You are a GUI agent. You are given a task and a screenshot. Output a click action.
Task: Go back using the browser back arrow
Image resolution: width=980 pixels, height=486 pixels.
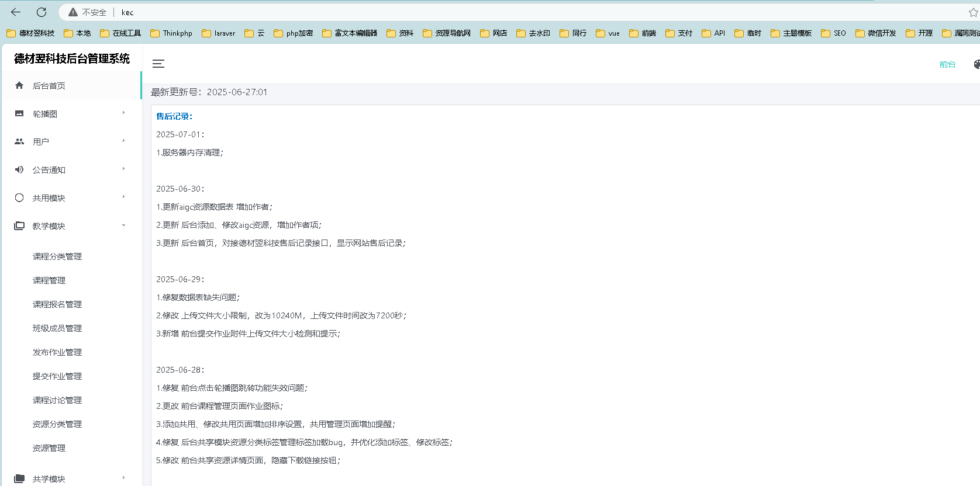click(x=16, y=12)
